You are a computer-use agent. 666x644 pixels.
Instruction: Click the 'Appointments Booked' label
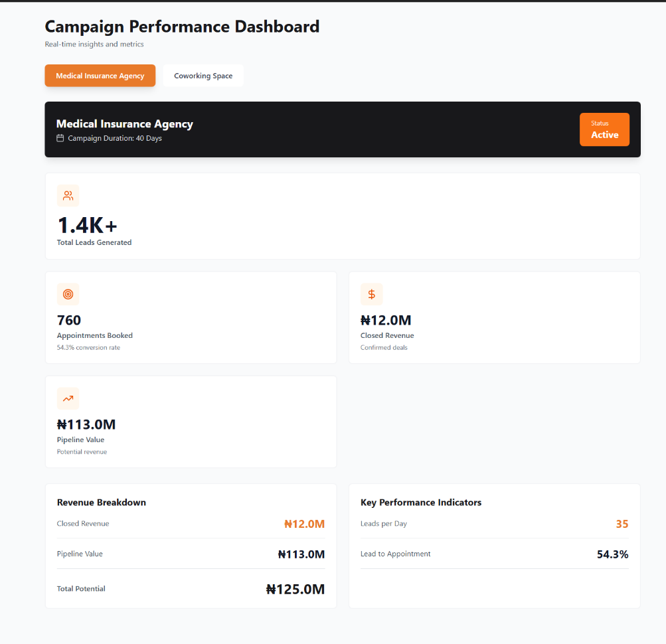95,335
